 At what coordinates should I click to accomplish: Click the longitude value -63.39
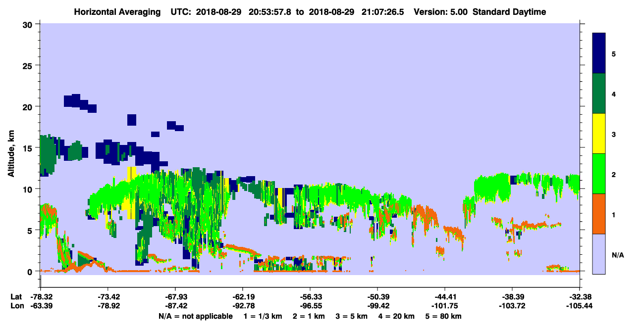click(41, 306)
